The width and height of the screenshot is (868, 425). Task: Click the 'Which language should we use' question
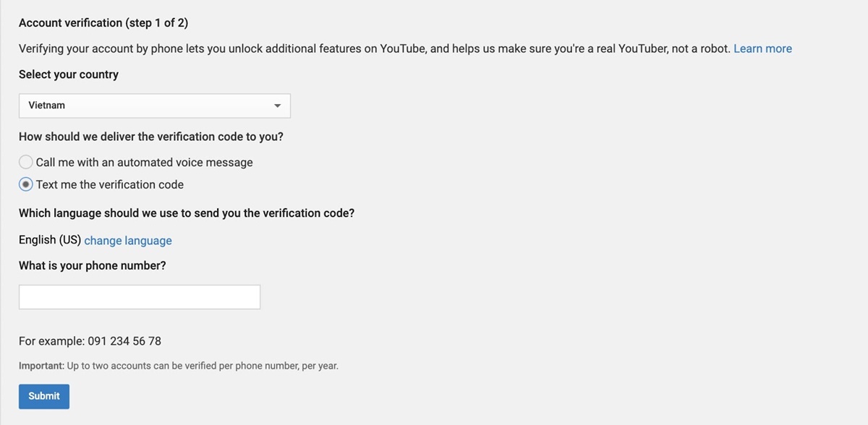pyautogui.click(x=187, y=213)
